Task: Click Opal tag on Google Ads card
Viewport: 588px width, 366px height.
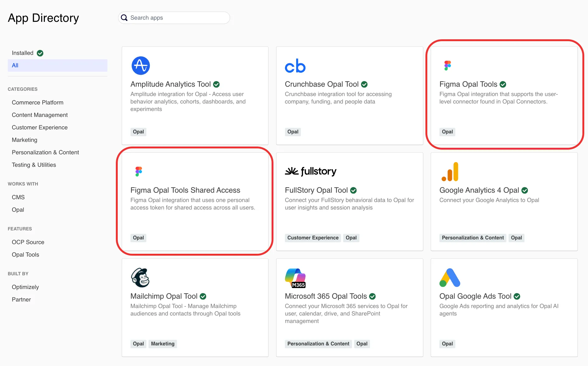Action: [x=447, y=344]
